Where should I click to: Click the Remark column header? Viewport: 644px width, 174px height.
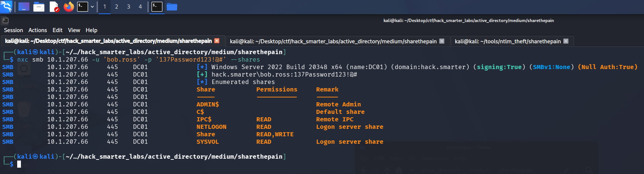coord(327,90)
